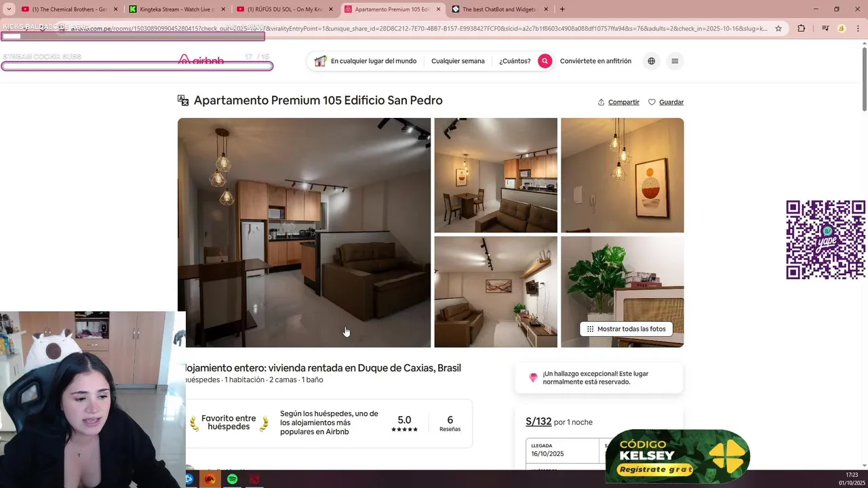
Task: Close the RÜFÜS DU SOL tab
Action: pyautogui.click(x=331, y=9)
